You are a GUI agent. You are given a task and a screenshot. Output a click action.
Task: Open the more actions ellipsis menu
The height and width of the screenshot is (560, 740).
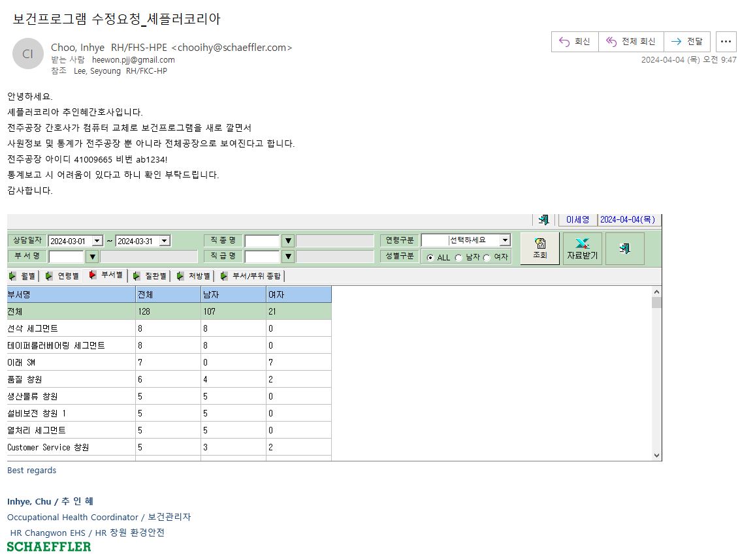pyautogui.click(x=726, y=42)
